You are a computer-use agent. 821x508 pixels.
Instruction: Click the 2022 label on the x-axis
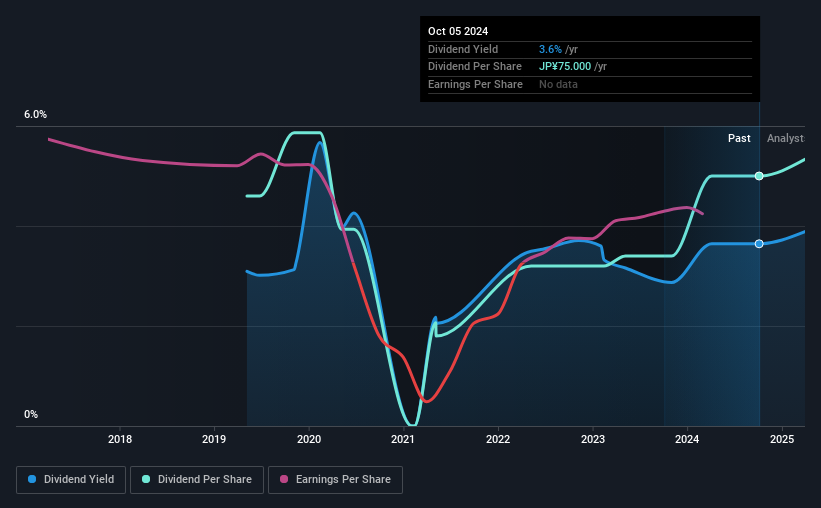pyautogui.click(x=498, y=439)
